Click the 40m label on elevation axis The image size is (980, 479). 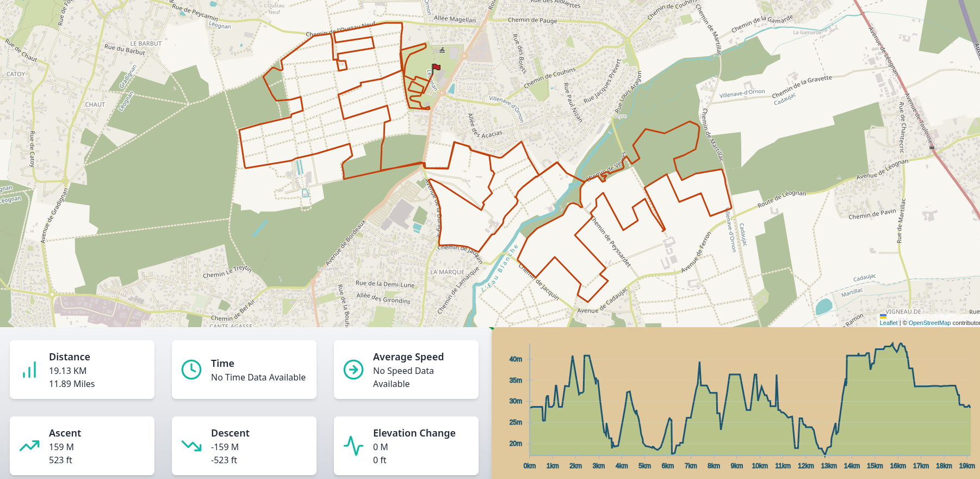[x=515, y=359]
